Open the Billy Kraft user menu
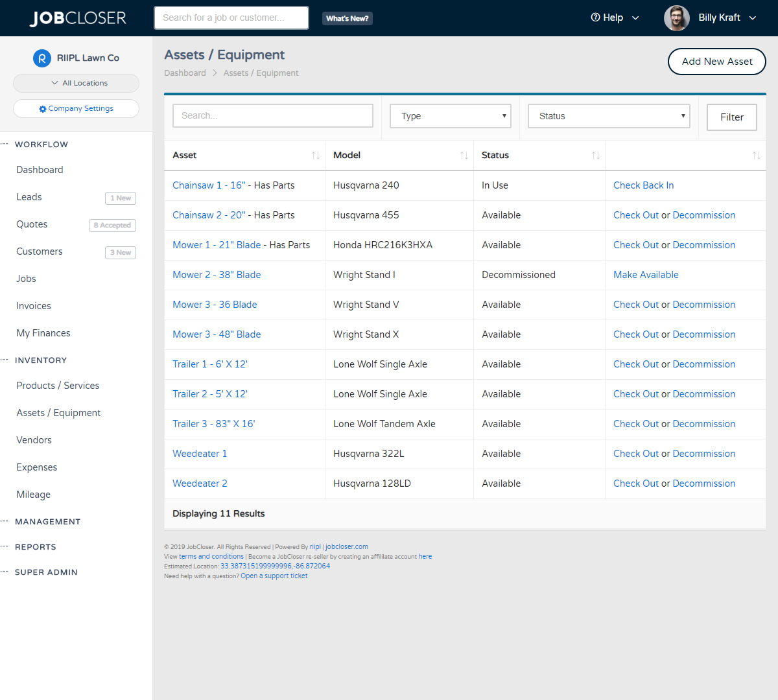The height and width of the screenshot is (700, 778). click(x=727, y=18)
